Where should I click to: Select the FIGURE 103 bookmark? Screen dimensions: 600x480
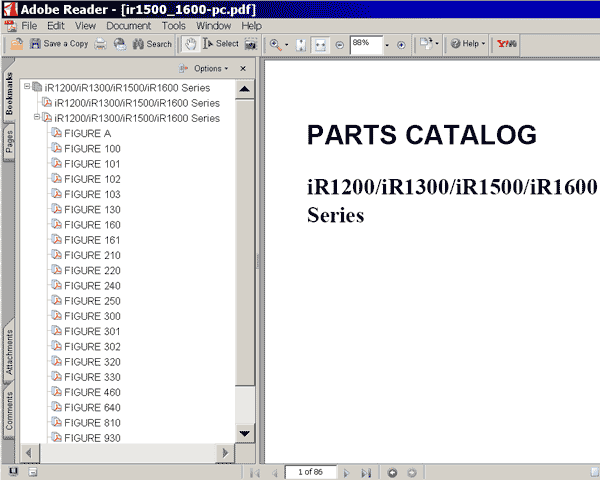coord(92,194)
